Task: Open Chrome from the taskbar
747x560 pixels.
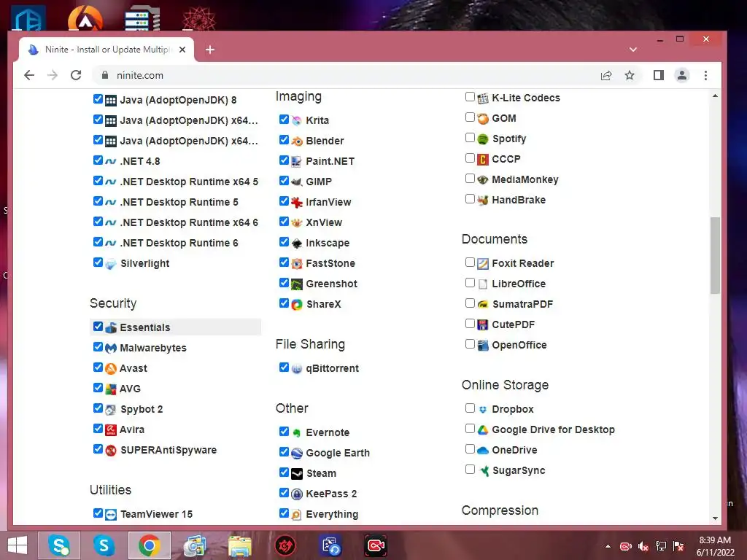Action: tap(149, 545)
